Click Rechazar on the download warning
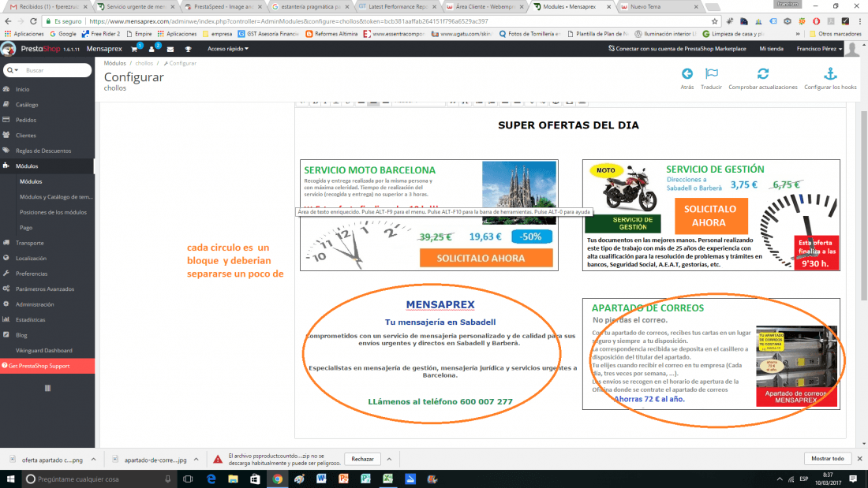Viewport: 868px width, 488px height. pos(362,460)
